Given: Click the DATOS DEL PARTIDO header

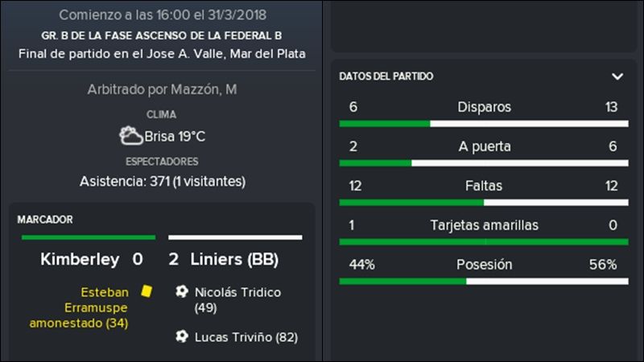Looking at the screenshot, I should (x=386, y=76).
